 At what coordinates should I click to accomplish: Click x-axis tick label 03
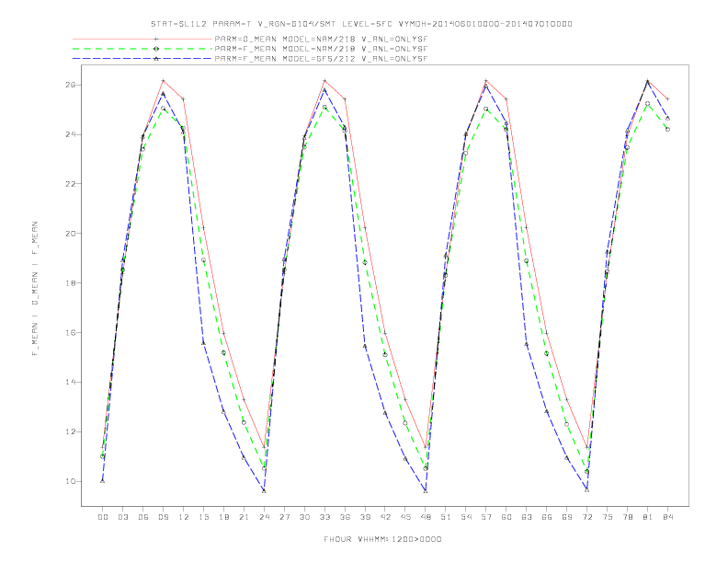[x=122, y=517]
